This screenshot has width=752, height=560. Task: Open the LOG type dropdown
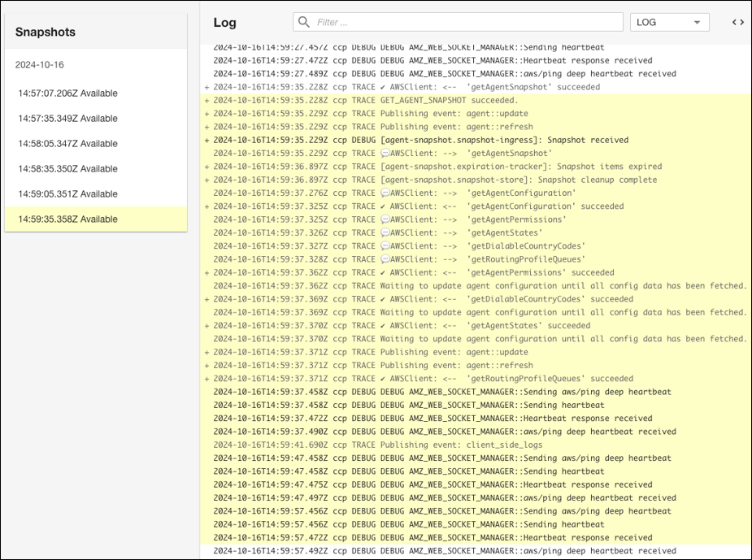click(669, 22)
